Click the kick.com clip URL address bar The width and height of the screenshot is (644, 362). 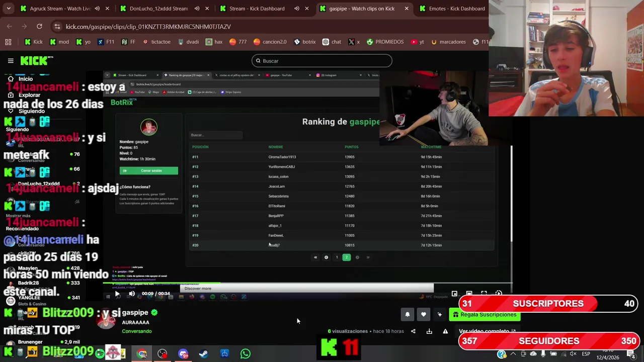148,27
